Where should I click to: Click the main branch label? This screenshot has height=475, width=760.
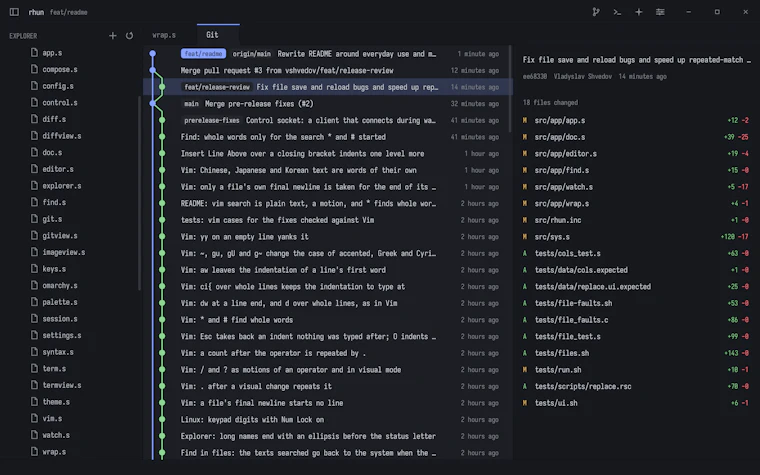click(x=191, y=104)
